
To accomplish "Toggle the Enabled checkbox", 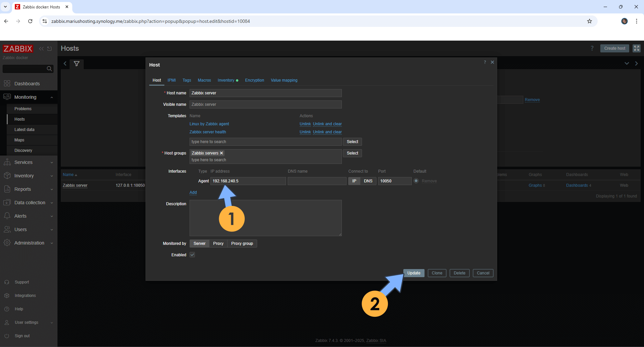I will (192, 255).
